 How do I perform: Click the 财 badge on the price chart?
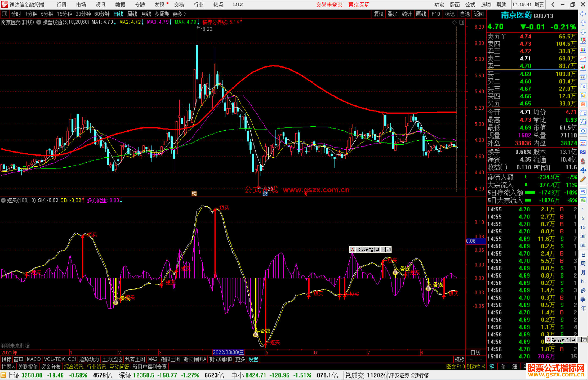click(265, 194)
